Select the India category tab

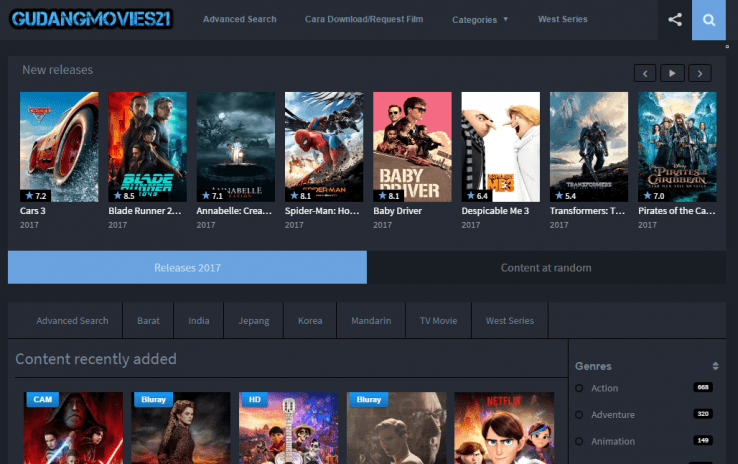click(x=199, y=320)
